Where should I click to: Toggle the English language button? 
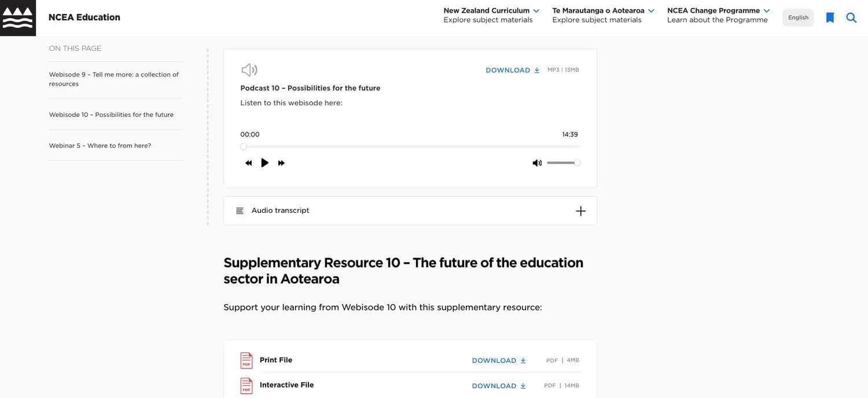click(798, 17)
